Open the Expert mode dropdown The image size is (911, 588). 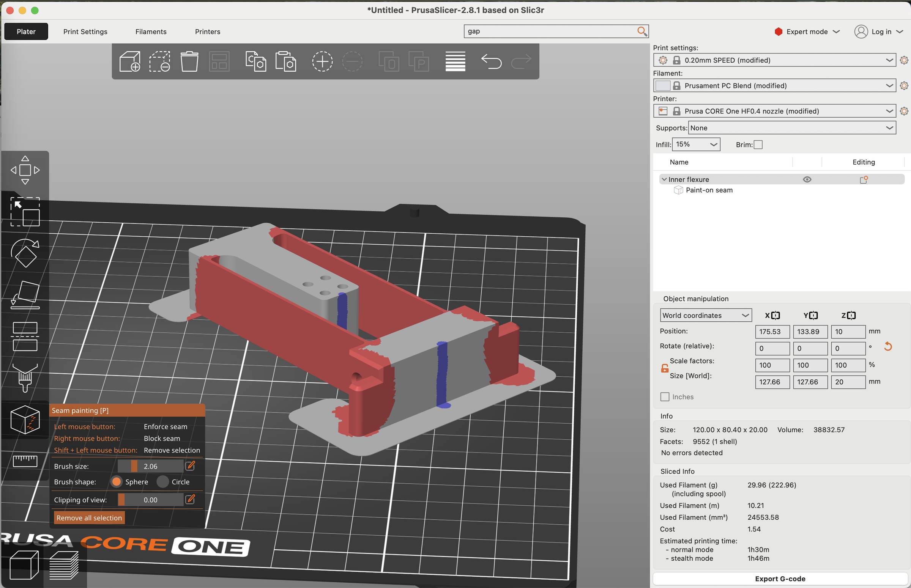(x=807, y=32)
